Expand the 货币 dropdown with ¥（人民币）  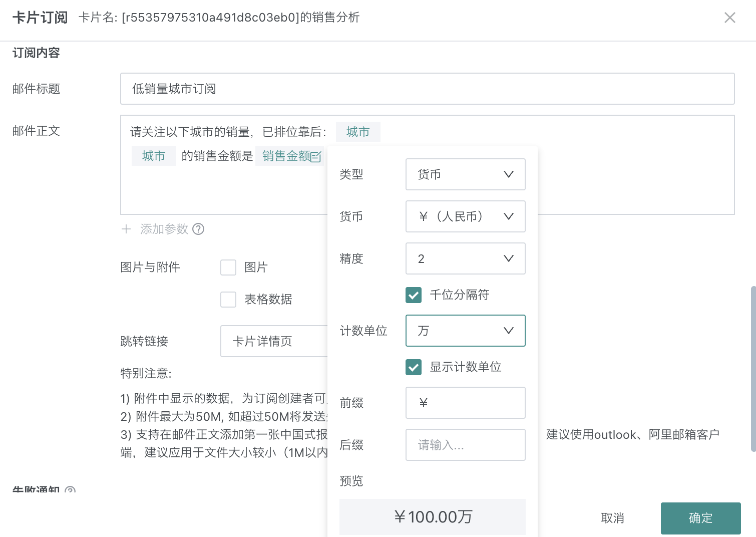click(x=465, y=216)
